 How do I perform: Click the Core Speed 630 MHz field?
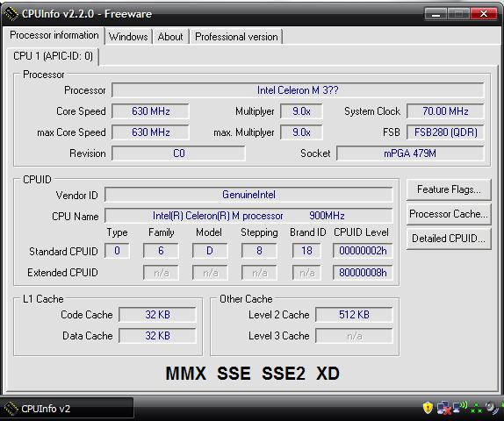click(150, 111)
